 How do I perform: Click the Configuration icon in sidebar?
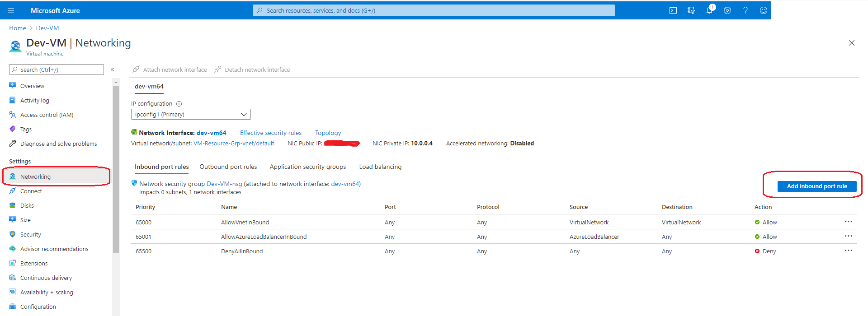pyautogui.click(x=13, y=307)
